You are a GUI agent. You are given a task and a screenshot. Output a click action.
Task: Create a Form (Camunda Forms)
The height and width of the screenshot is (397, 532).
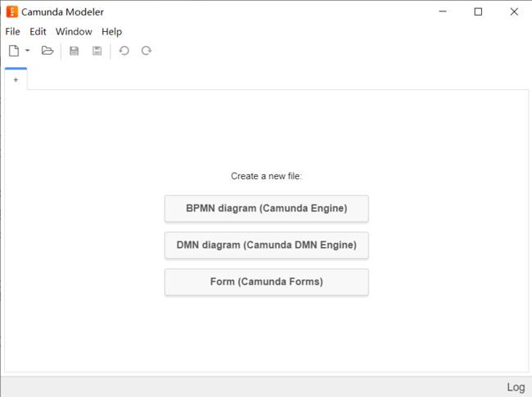click(x=266, y=282)
